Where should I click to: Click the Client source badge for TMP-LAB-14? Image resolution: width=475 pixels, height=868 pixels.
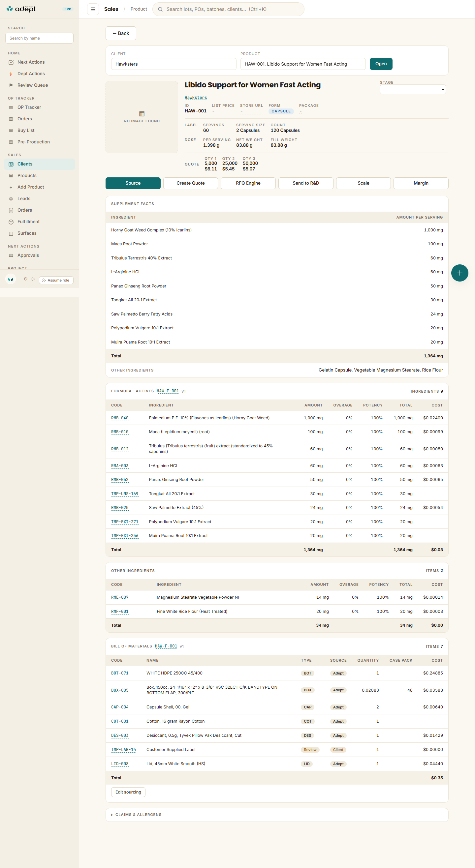pos(338,750)
